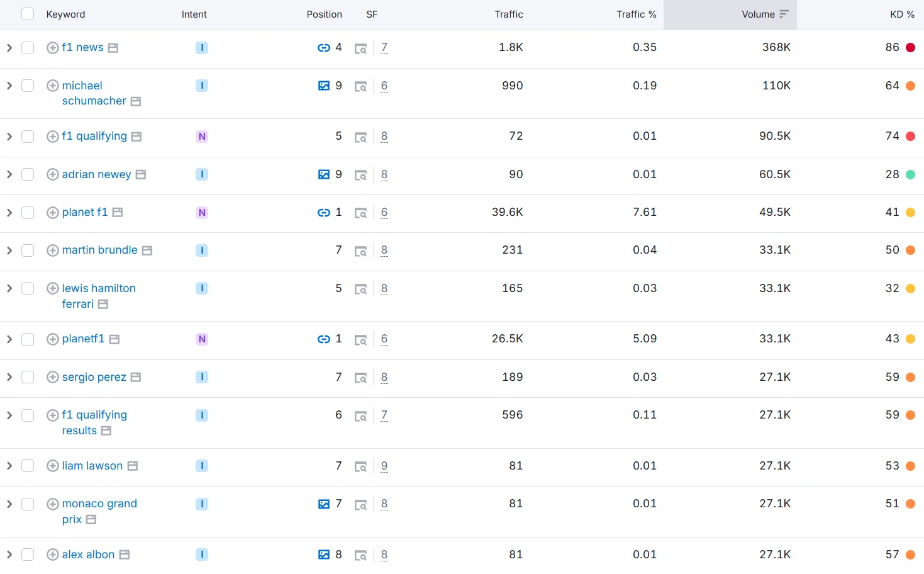This screenshot has width=924, height=574.
Task: Open SERP snapshot icon for planet f1 row
Action: [360, 213]
